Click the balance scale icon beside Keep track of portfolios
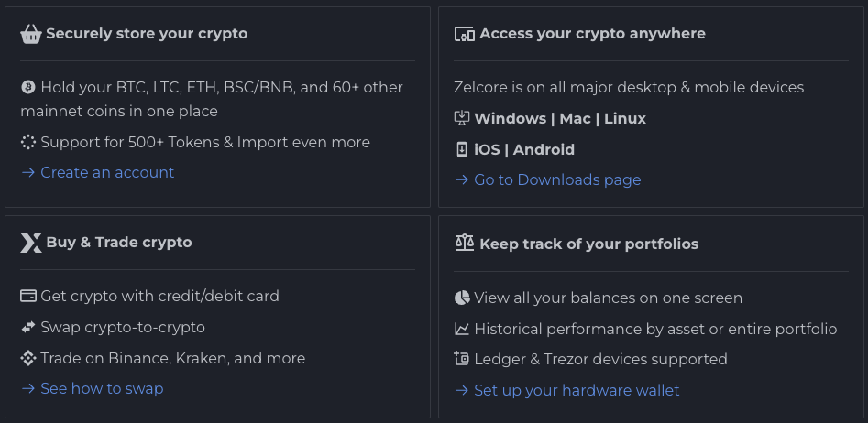The width and height of the screenshot is (868, 423). (465, 243)
